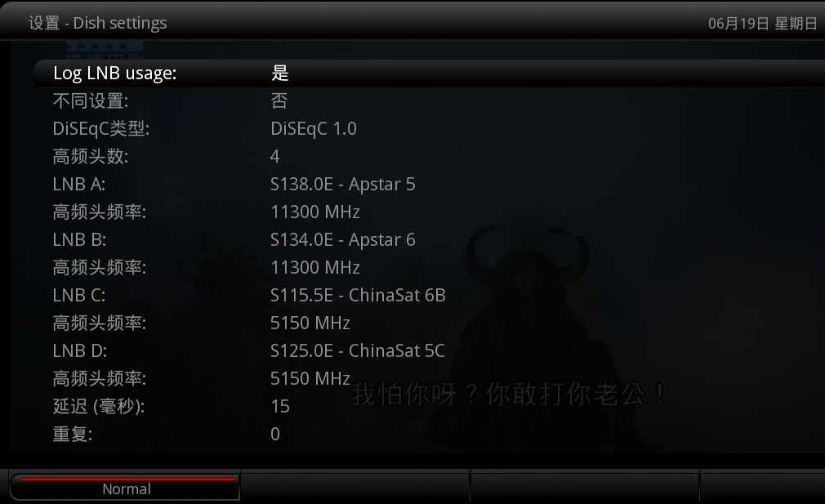Toggle the 不同设置 option

click(x=430, y=101)
